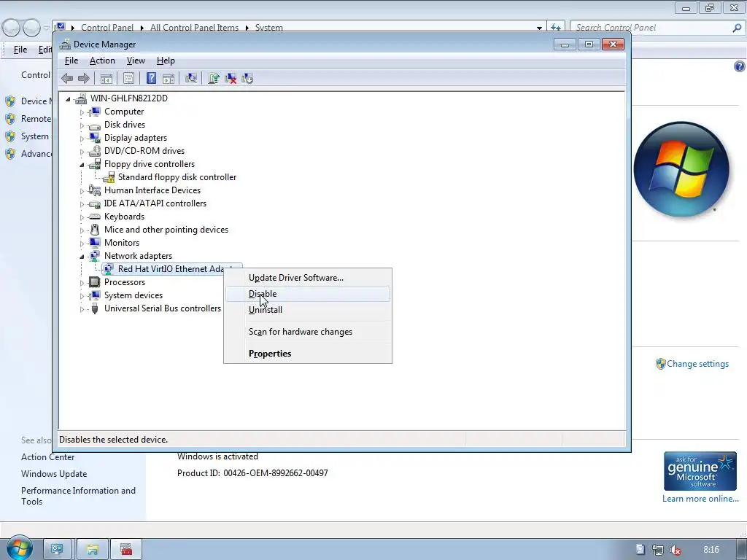Click the WIN-GHLFN8212DD computer root icon
The image size is (747, 560).
(x=81, y=98)
